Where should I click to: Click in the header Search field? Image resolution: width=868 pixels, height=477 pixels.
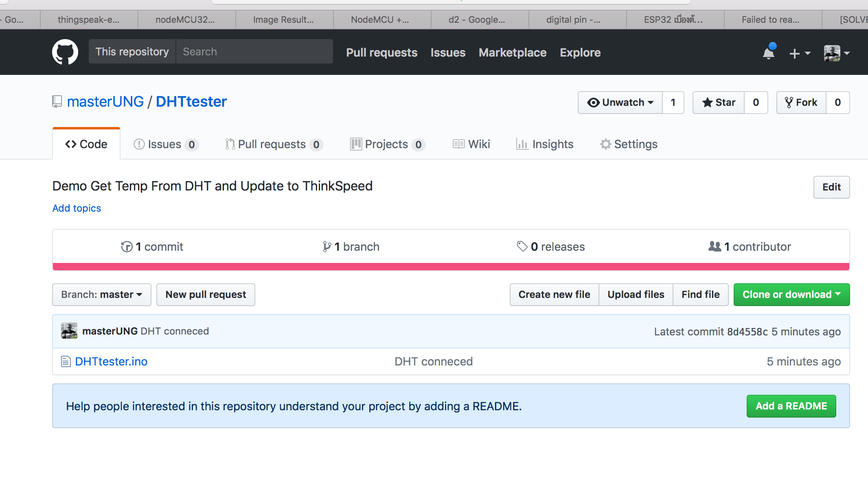click(254, 52)
